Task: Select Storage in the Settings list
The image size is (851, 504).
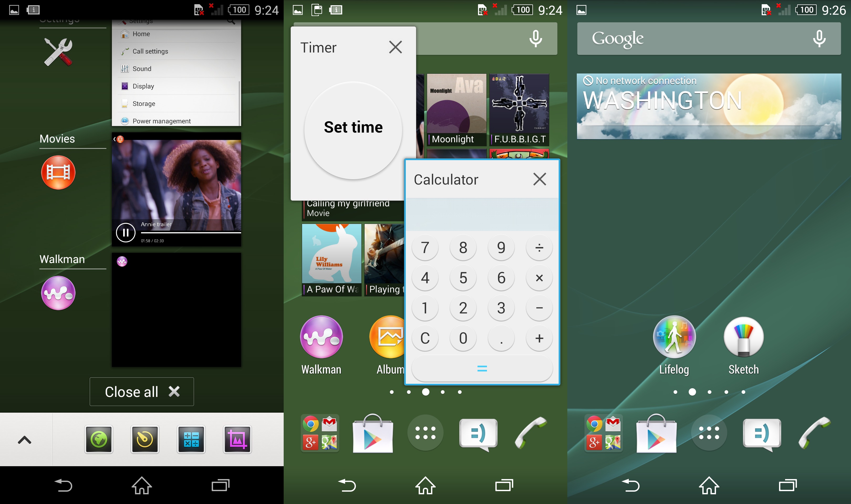Action: [x=176, y=104]
